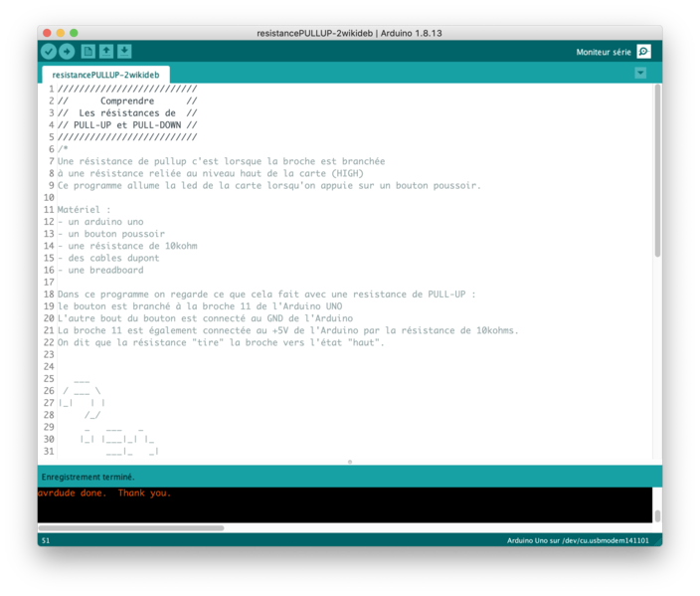Upload the sketch with the arrow button

pos(67,52)
